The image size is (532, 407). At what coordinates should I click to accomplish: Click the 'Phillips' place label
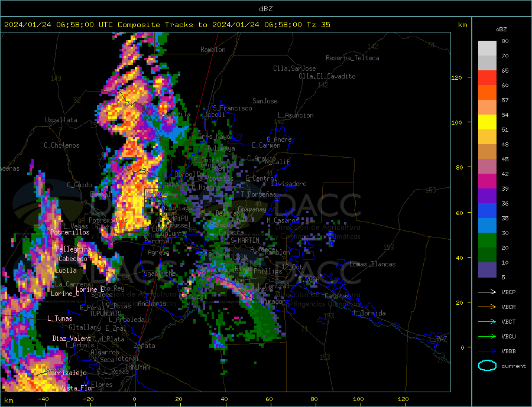click(268, 271)
